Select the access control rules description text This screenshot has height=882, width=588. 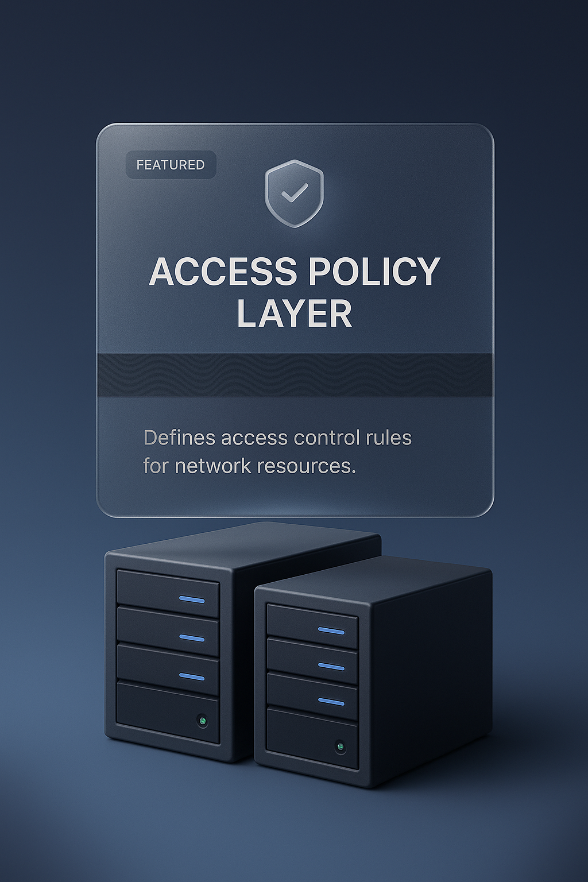click(277, 451)
